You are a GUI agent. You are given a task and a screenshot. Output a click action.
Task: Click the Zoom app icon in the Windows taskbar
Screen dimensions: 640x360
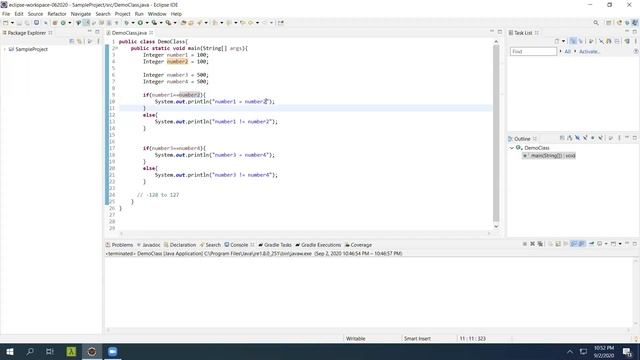(113, 351)
